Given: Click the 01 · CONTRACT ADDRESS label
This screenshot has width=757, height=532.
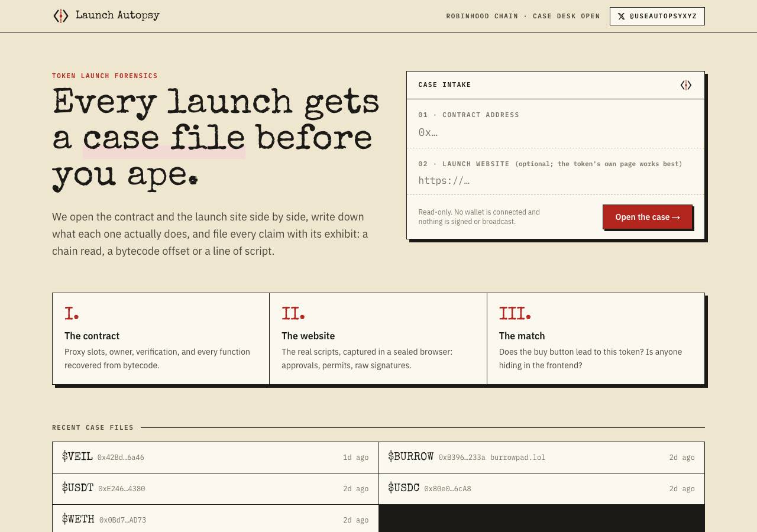Looking at the screenshot, I should [469, 115].
